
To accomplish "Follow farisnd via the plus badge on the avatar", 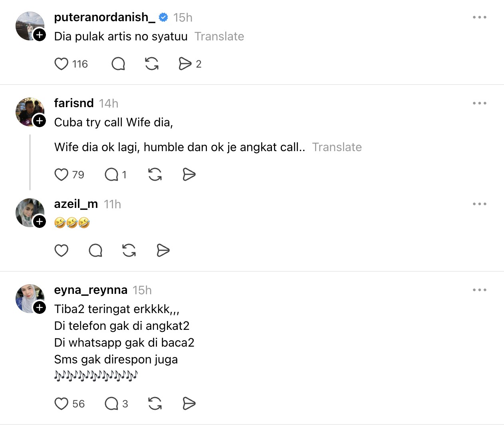I will tap(40, 120).
